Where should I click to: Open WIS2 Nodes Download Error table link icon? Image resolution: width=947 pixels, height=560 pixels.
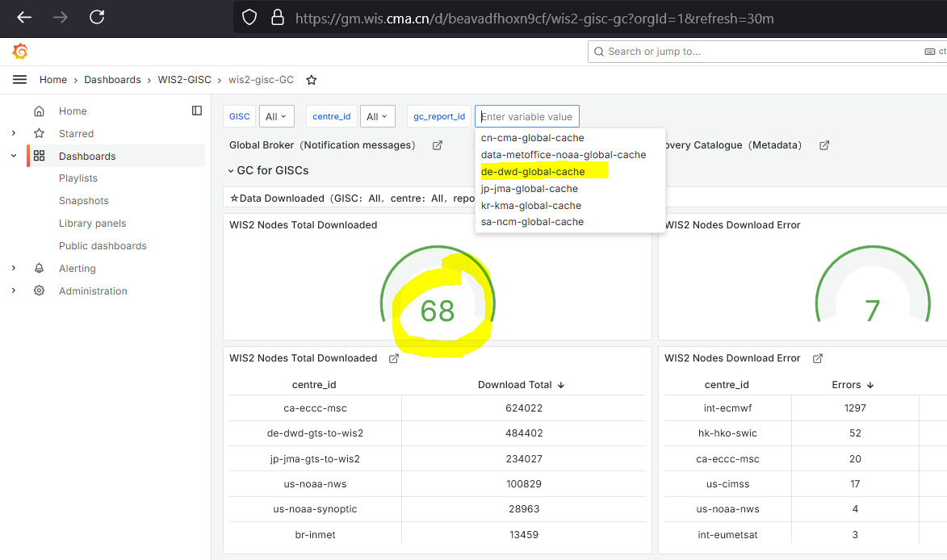(x=818, y=358)
